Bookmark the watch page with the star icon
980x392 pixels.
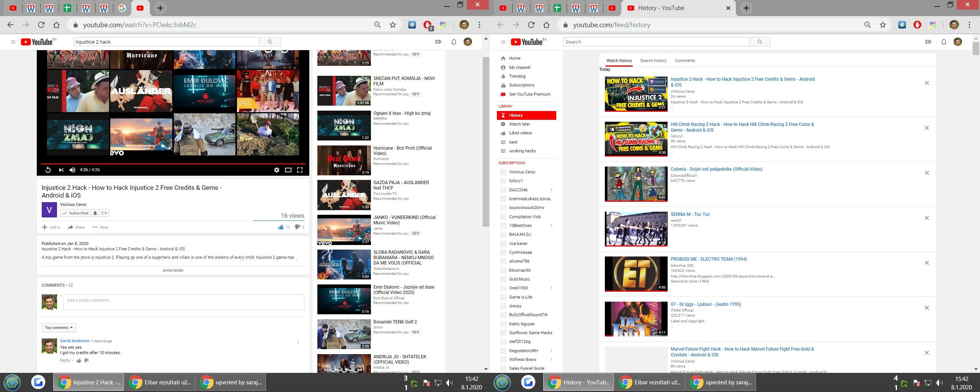(393, 25)
